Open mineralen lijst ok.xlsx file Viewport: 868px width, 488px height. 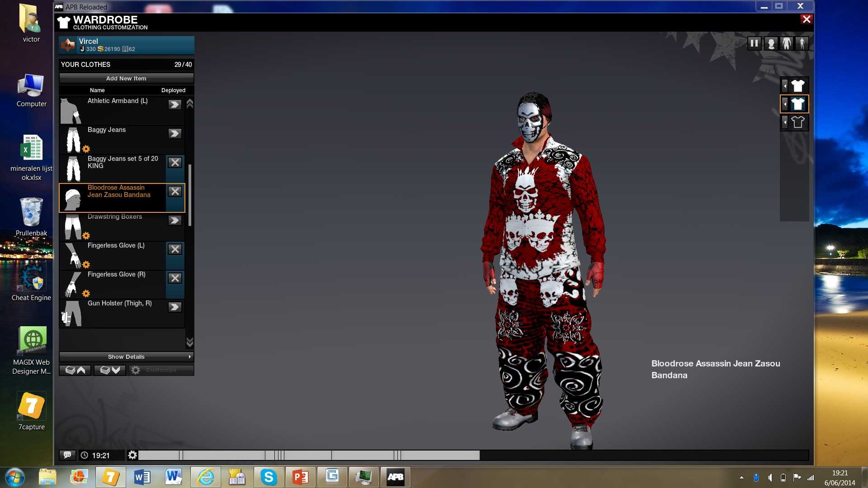click(31, 158)
